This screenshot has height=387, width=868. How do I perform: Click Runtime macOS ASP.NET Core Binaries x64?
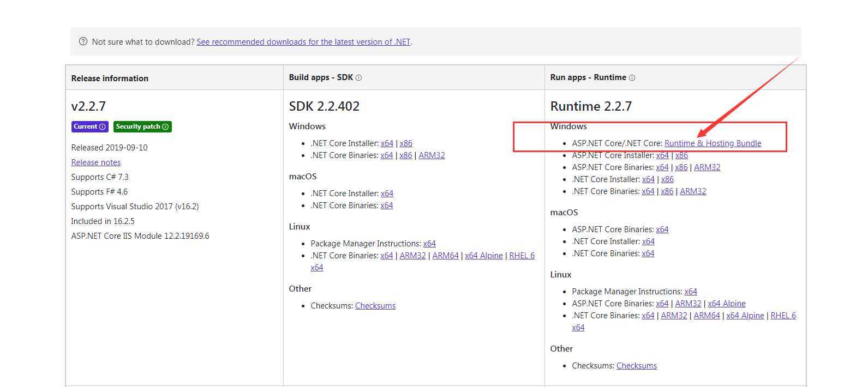coord(662,229)
